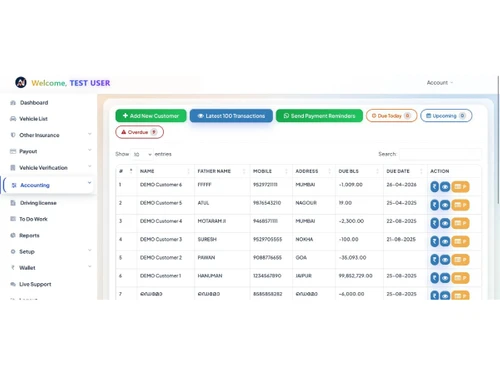This screenshot has height=375, width=500.
Task: View details eye icon for DEMO Customer 4
Action: (x=445, y=223)
